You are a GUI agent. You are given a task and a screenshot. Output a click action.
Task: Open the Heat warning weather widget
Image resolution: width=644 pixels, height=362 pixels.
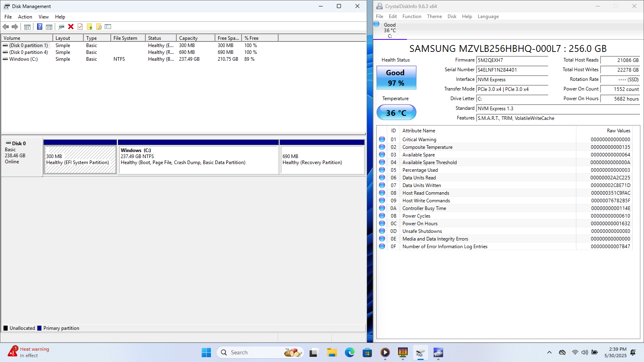(x=29, y=352)
